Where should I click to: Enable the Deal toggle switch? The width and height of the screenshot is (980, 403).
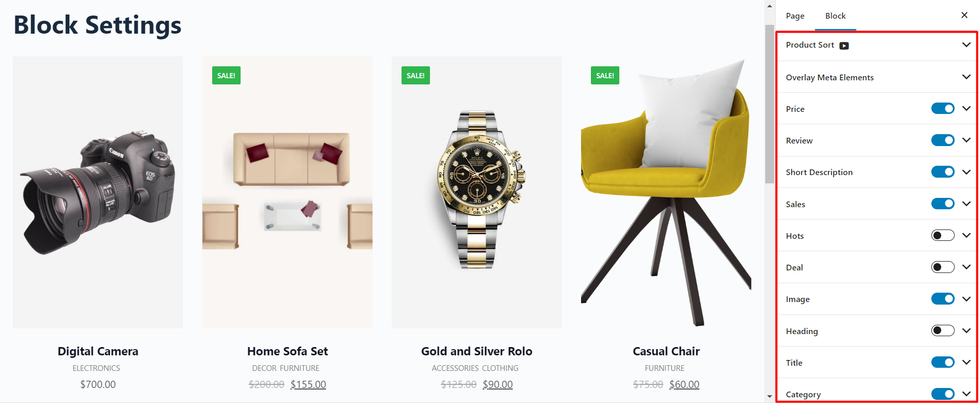[943, 267]
